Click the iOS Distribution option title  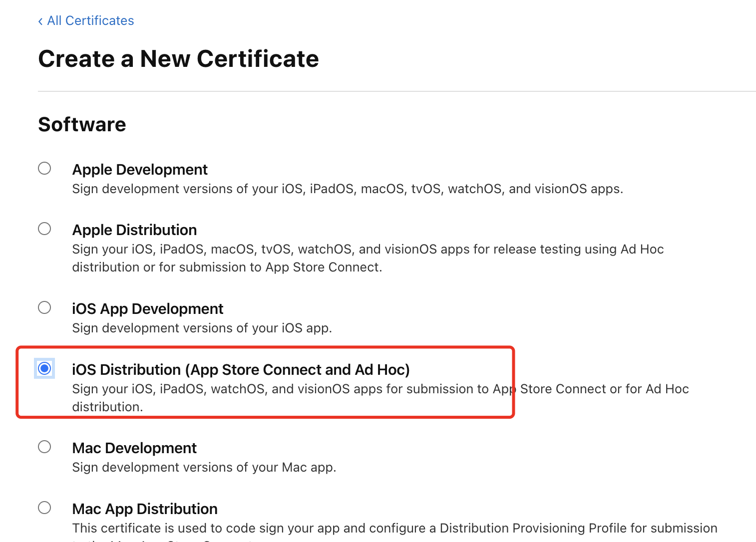coord(241,370)
